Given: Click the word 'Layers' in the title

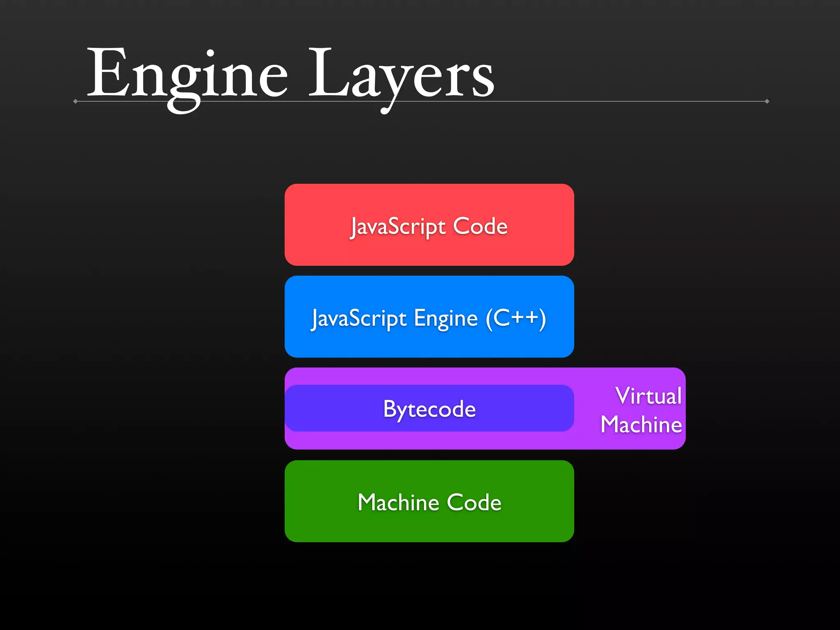Looking at the screenshot, I should point(401,74).
